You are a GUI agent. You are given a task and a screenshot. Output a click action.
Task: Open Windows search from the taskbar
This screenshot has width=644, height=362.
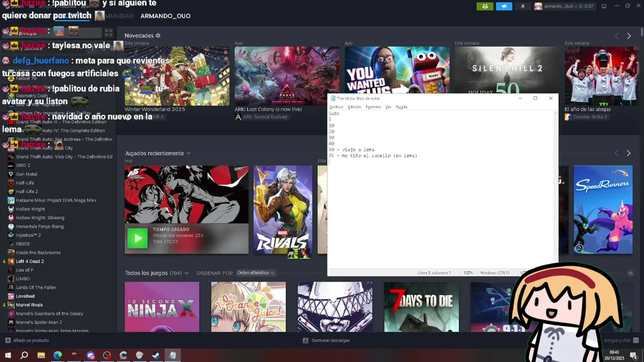click(24, 355)
